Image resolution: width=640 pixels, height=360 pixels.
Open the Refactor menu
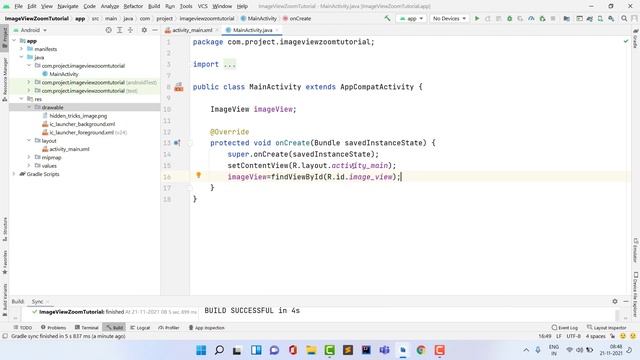pyautogui.click(x=133, y=6)
